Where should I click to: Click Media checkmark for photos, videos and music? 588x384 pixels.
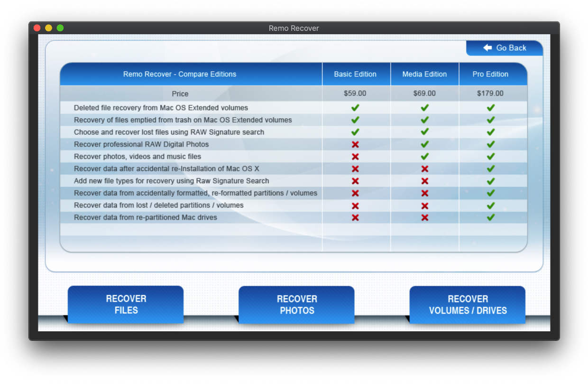pyautogui.click(x=424, y=157)
